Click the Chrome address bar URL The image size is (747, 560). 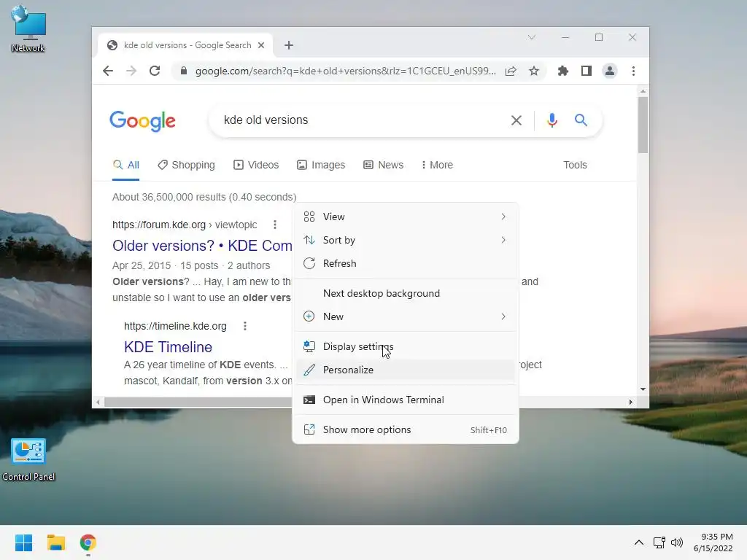point(345,71)
